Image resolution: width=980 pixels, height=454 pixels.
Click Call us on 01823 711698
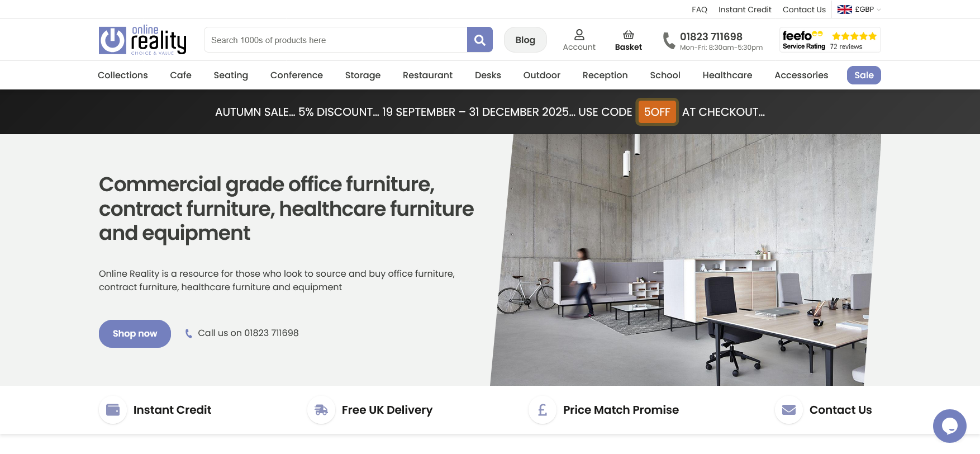point(248,333)
